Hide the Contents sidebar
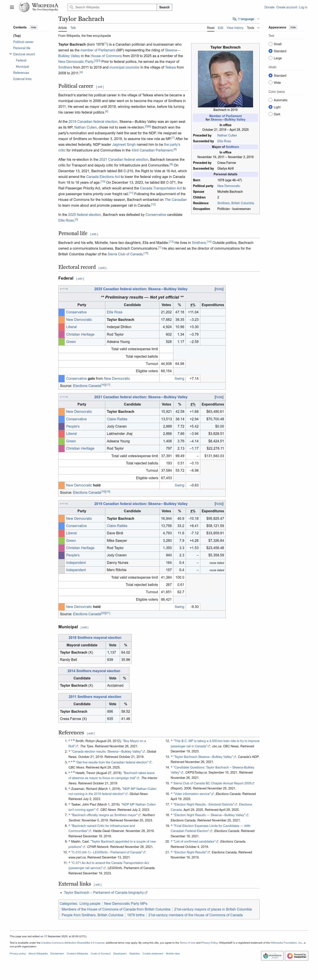Viewport: 318px width, 980px height. point(34,27)
